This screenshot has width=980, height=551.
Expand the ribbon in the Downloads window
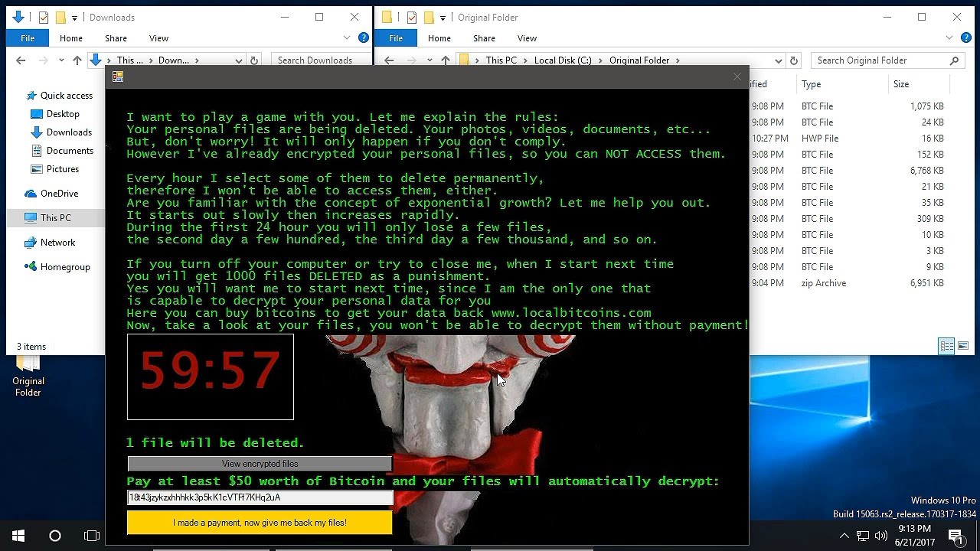[347, 37]
